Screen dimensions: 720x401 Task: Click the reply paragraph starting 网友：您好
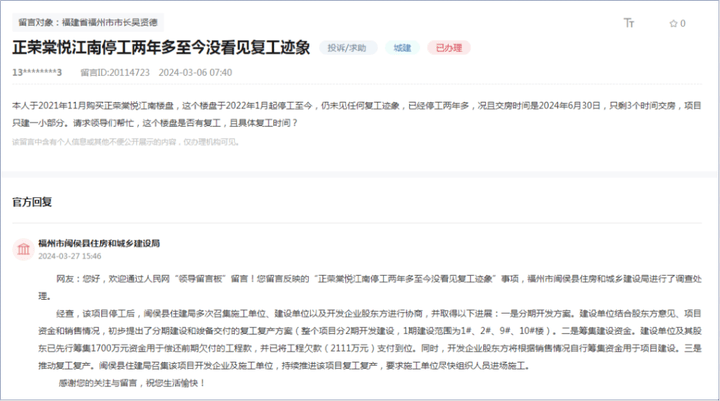(x=370, y=287)
